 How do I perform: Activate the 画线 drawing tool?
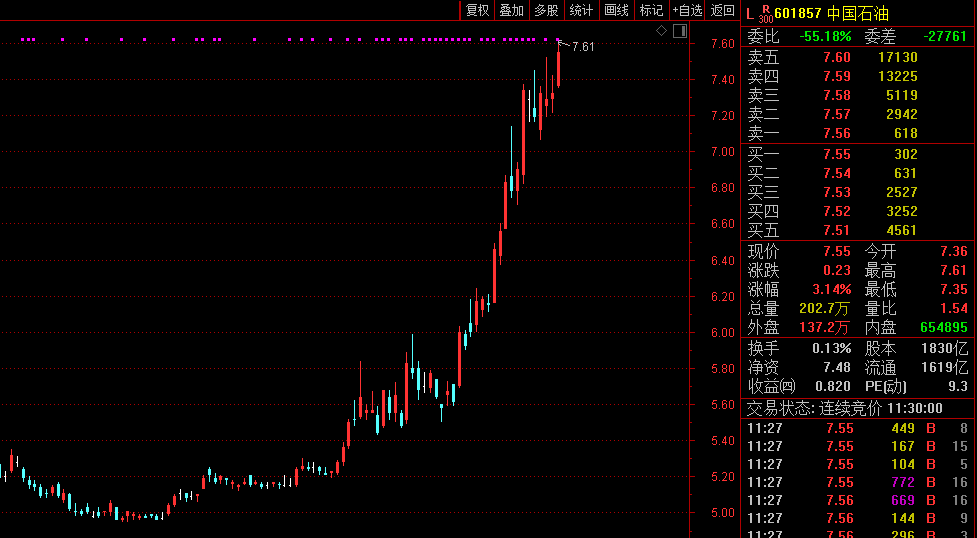pos(617,10)
